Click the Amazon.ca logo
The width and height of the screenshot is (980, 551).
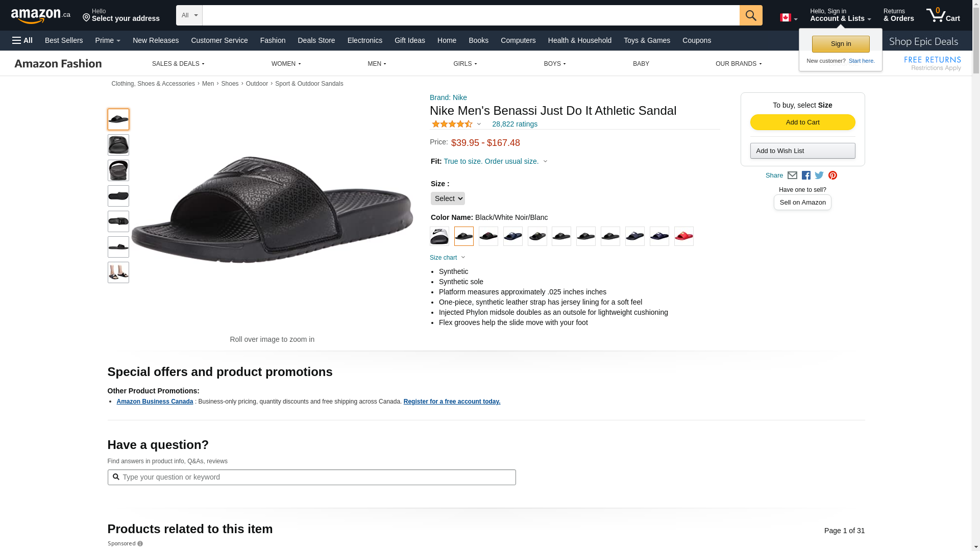point(40,16)
